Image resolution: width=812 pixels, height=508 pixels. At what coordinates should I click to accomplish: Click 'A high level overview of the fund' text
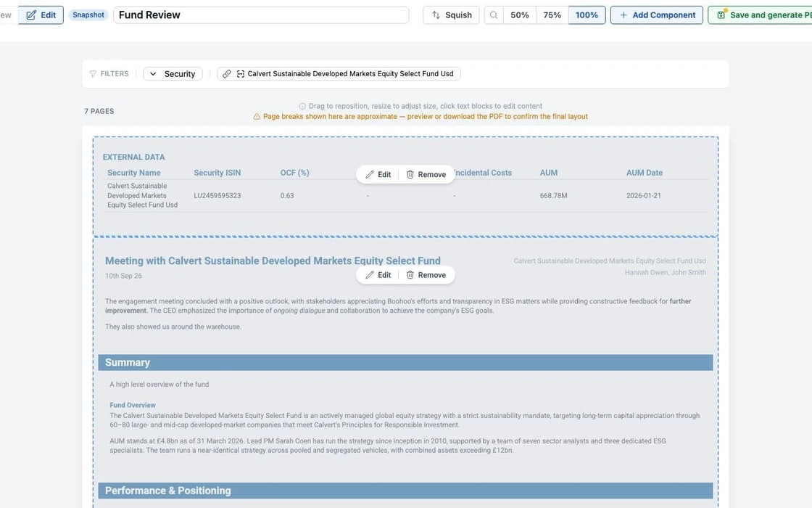159,384
